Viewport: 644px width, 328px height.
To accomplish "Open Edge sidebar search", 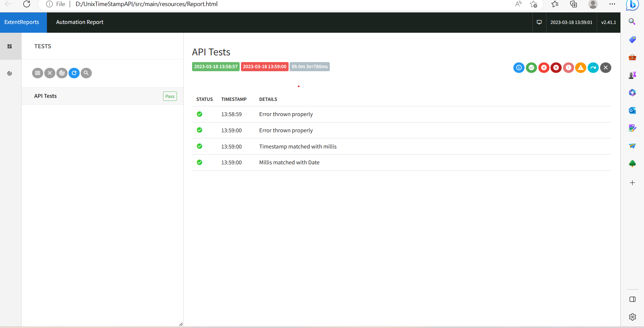I will tap(632, 22).
